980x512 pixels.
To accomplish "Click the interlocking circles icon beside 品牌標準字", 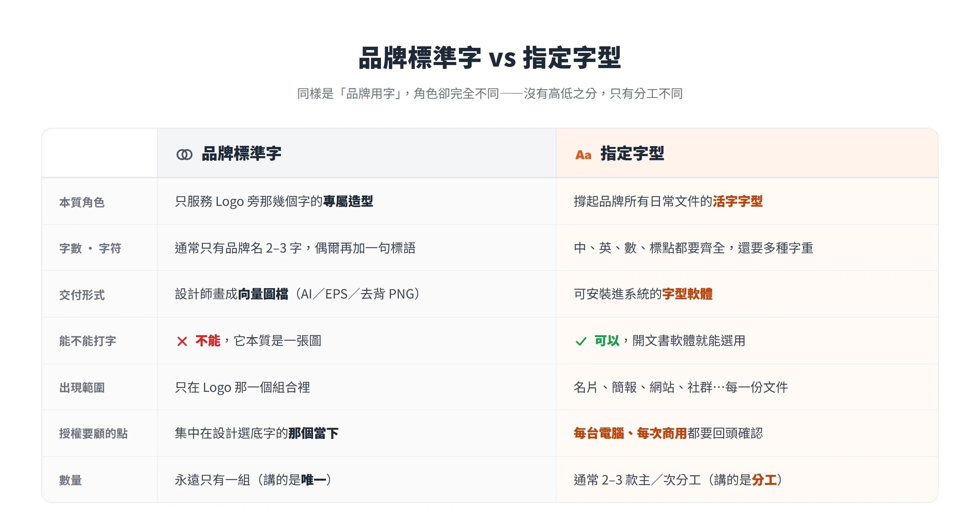I will pyautogui.click(x=184, y=155).
